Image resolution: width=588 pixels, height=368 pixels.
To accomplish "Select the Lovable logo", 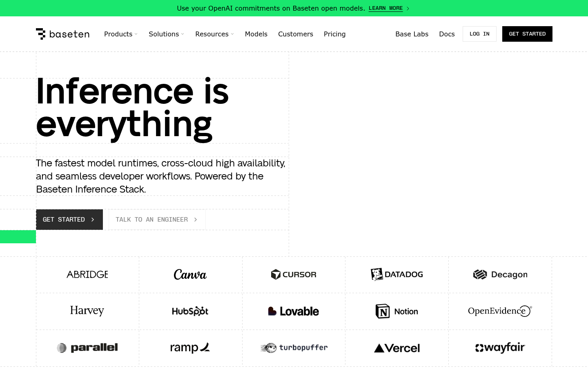I will click(x=294, y=311).
